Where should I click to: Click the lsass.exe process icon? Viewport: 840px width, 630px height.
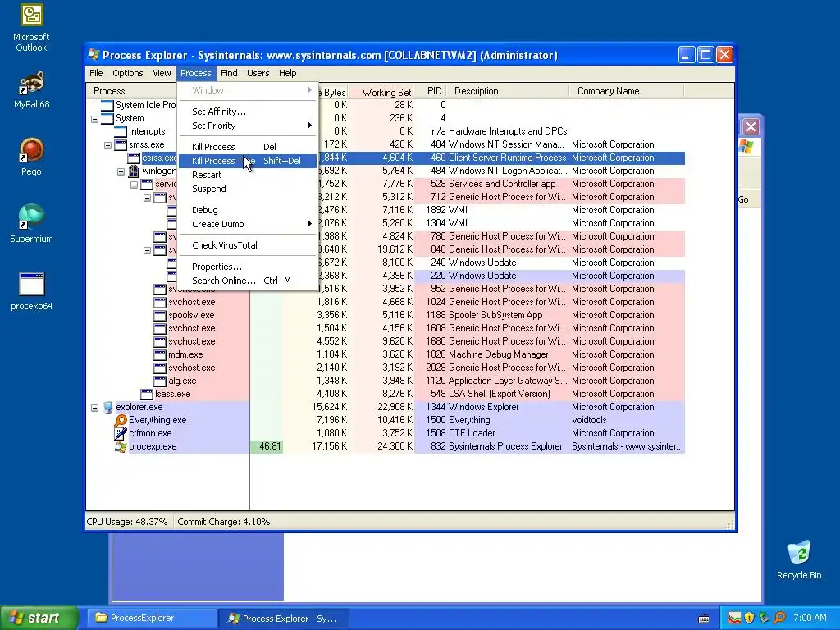pyautogui.click(x=147, y=395)
